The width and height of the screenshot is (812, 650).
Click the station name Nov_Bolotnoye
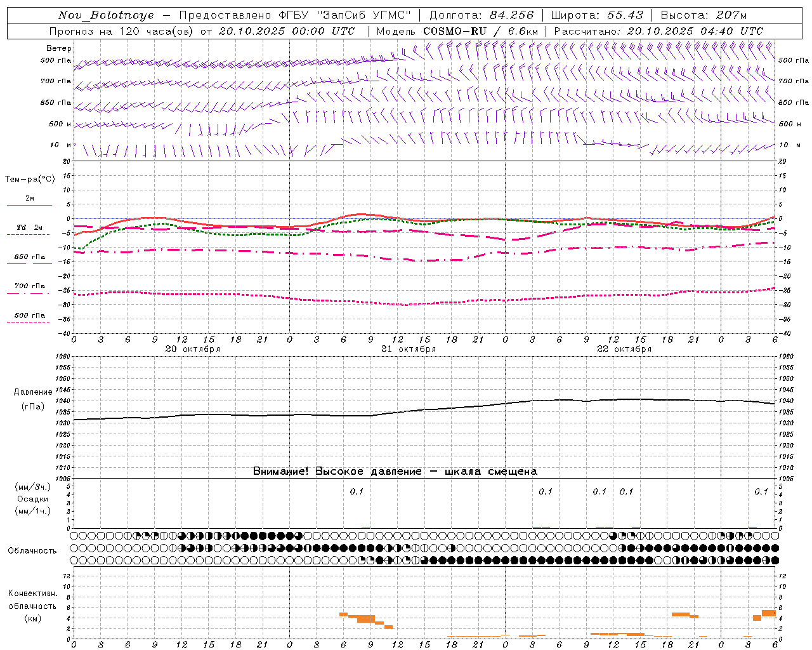[x=106, y=15]
